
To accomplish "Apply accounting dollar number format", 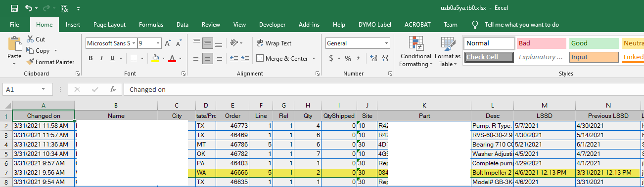I will pos(331,59).
